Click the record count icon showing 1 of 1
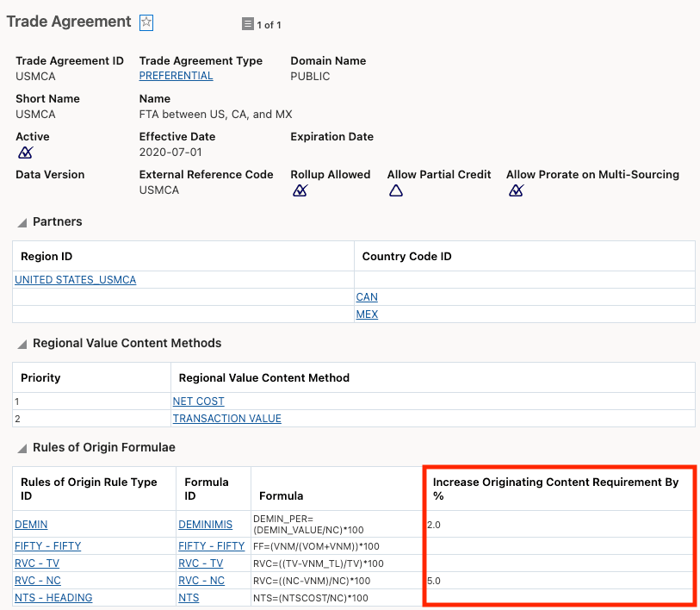700x610 pixels. coord(250,25)
